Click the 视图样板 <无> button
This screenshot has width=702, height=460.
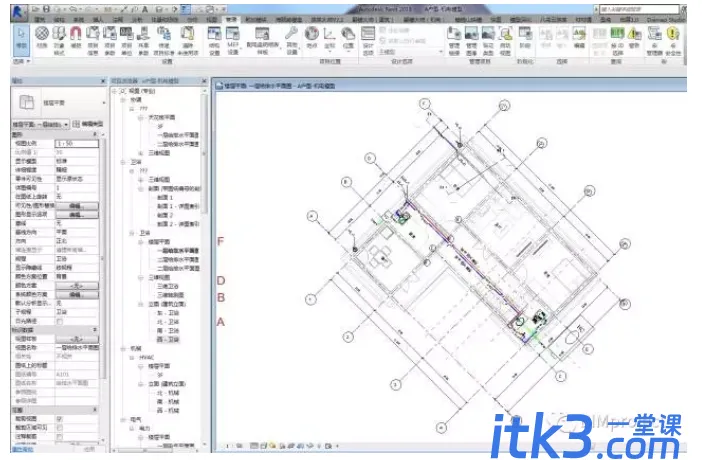pyautogui.click(x=77, y=339)
